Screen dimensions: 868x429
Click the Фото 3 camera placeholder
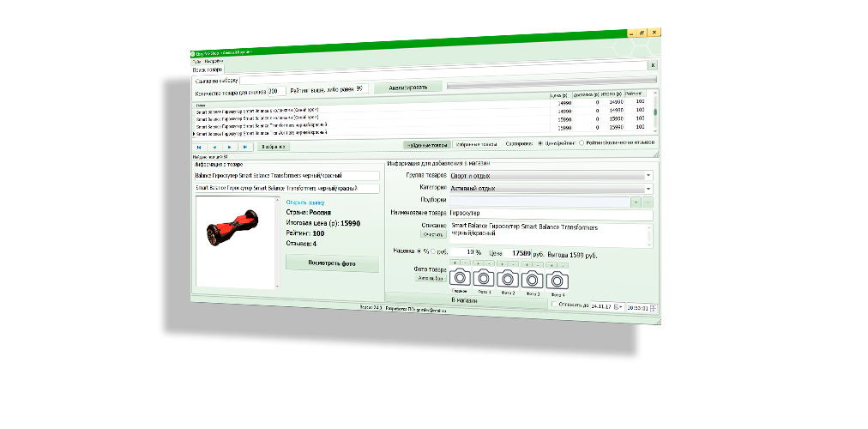point(533,280)
